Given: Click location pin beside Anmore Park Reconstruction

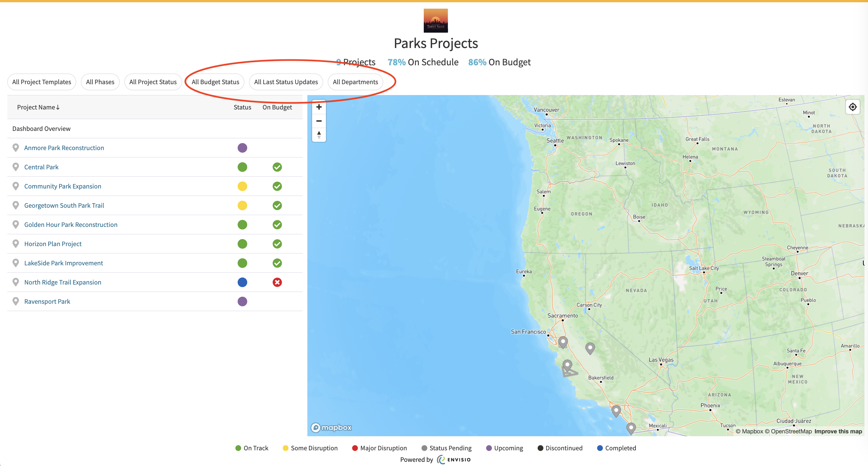Looking at the screenshot, I should click(x=15, y=148).
